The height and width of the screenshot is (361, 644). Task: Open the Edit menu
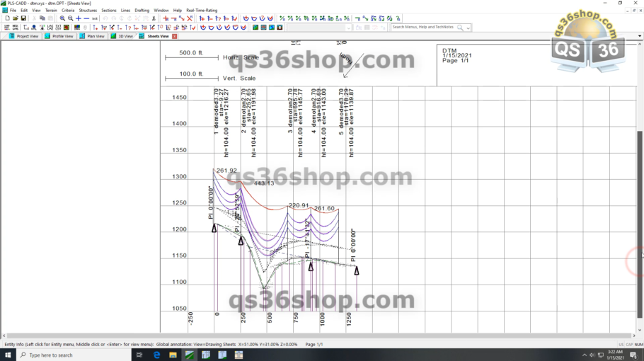[24, 11]
